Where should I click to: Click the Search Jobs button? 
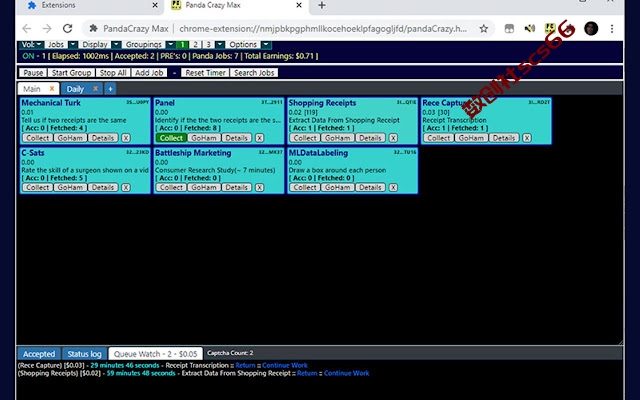[x=254, y=73]
